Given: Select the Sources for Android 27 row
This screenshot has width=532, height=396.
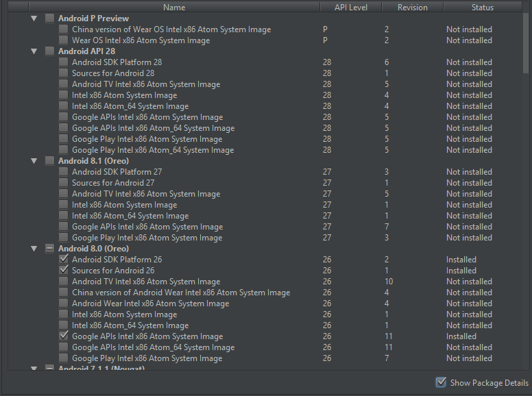Looking at the screenshot, I should (113, 183).
